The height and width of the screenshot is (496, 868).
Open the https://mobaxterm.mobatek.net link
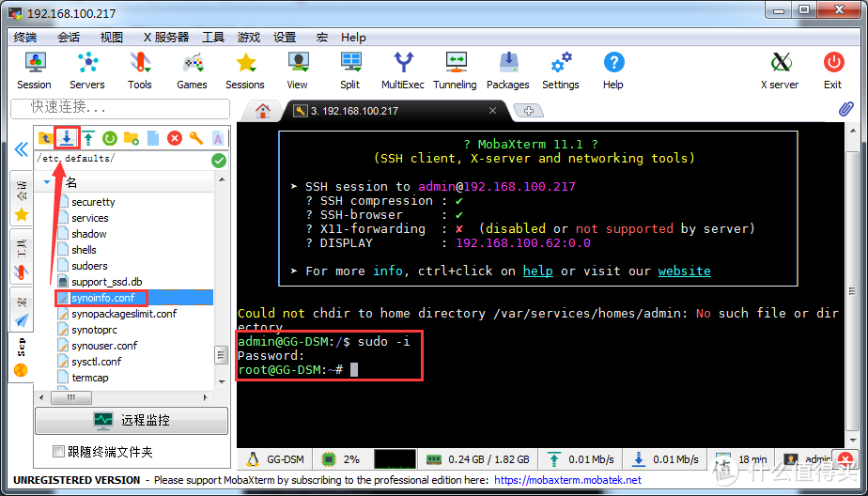pos(567,480)
